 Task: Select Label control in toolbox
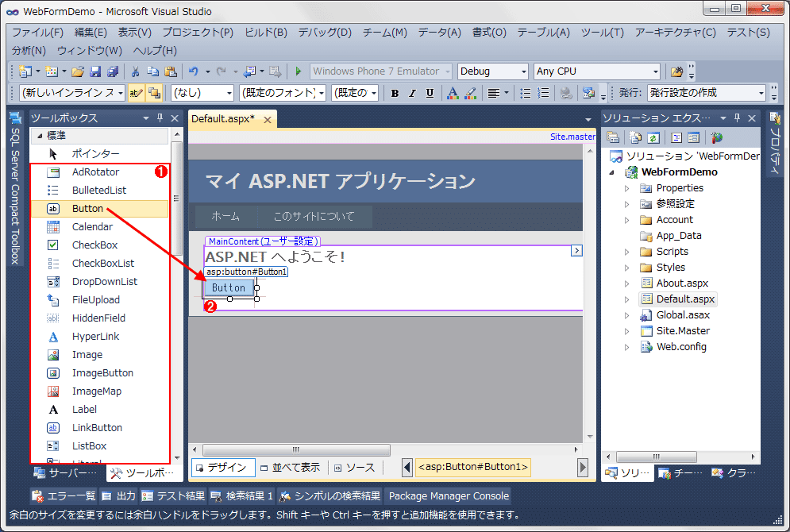[99, 410]
